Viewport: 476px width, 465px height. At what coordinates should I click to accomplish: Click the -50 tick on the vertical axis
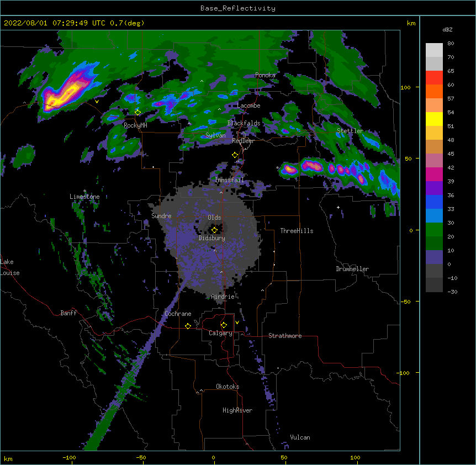(x=405, y=302)
